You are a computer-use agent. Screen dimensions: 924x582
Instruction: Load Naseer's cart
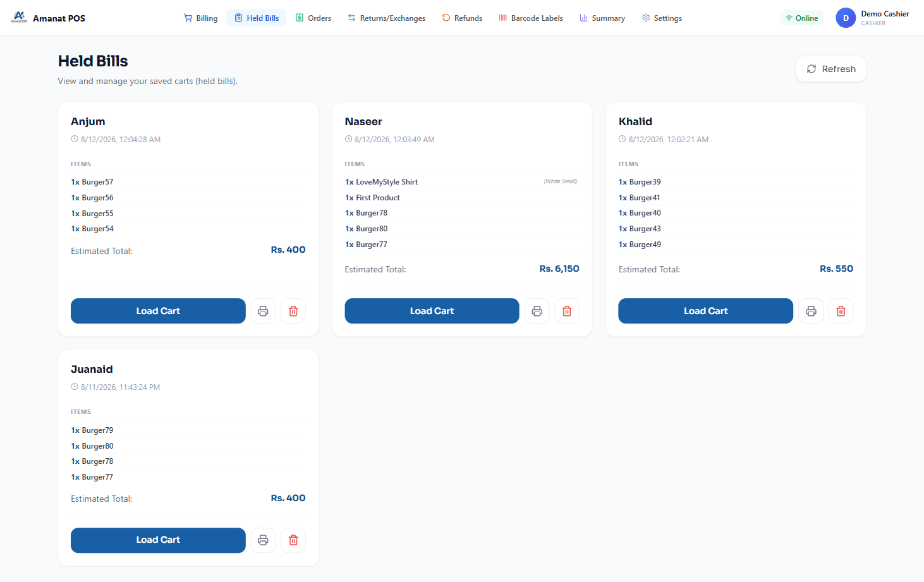click(432, 311)
